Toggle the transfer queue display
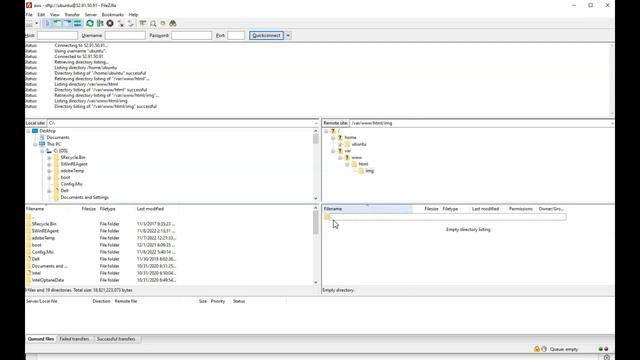The image size is (640, 360). click(77, 24)
